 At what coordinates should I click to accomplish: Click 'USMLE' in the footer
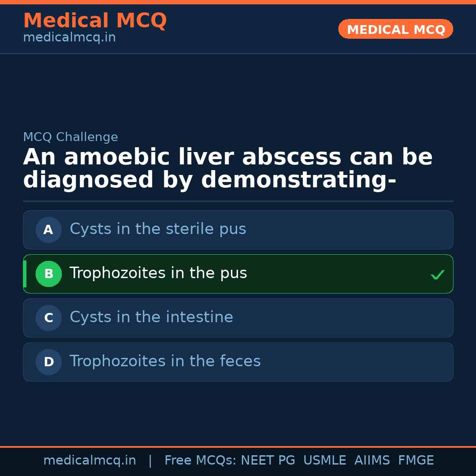(324, 461)
